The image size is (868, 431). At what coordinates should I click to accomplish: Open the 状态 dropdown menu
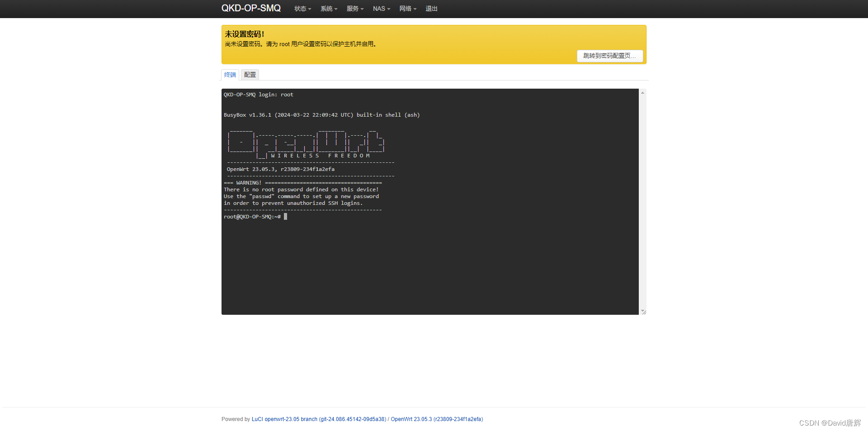pos(302,9)
